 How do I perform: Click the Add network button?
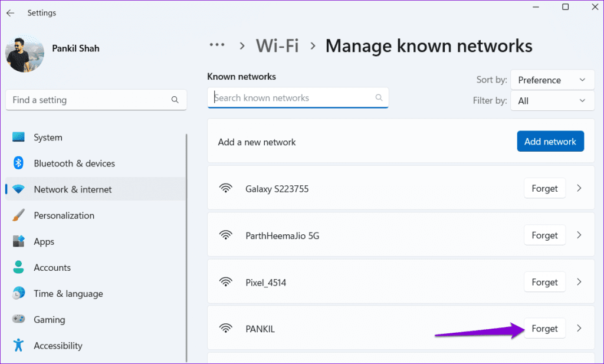pyautogui.click(x=550, y=142)
